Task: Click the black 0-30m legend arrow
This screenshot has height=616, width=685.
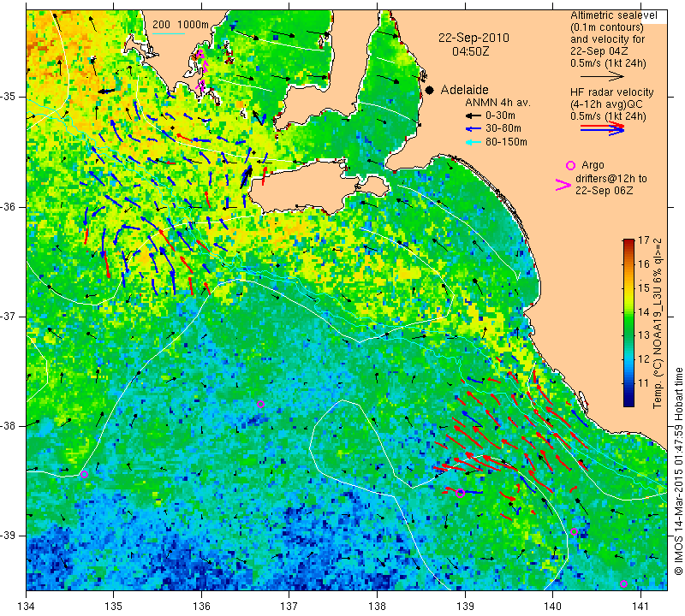Action: tap(474, 115)
